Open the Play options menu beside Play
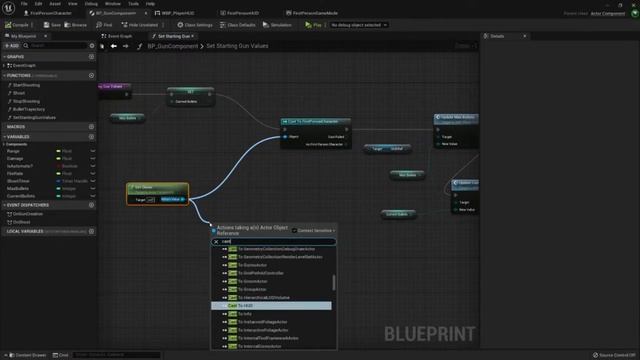The height and width of the screenshot is (360, 640). tap(325, 25)
